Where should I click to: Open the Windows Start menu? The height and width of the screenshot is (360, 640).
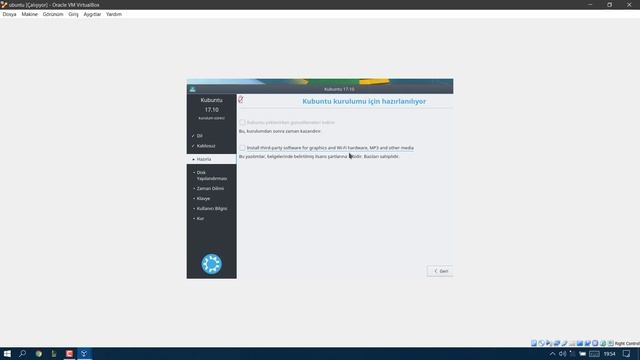coord(7,354)
